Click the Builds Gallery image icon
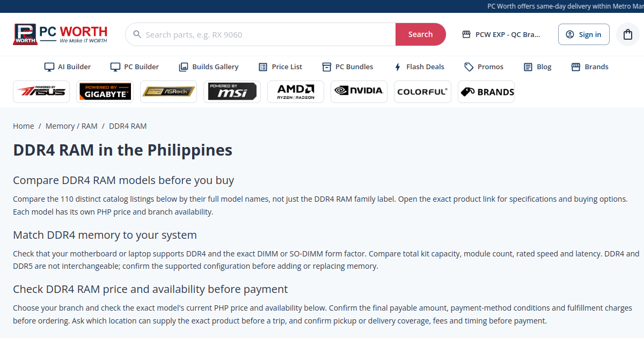 tap(184, 67)
